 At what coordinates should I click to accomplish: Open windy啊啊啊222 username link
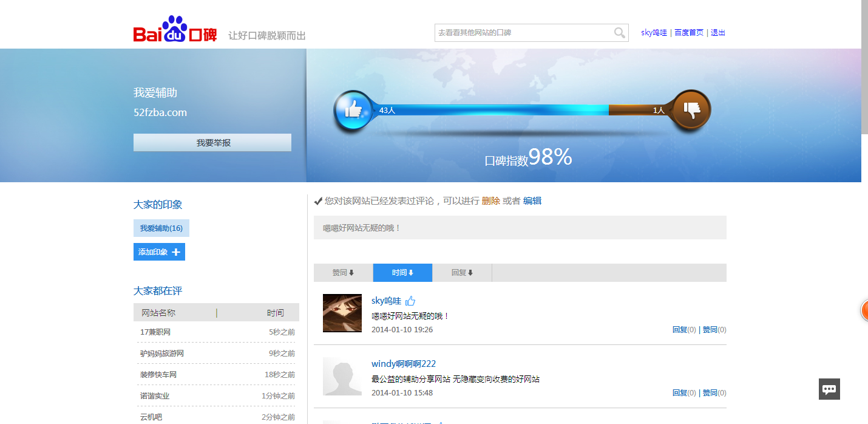pos(404,364)
